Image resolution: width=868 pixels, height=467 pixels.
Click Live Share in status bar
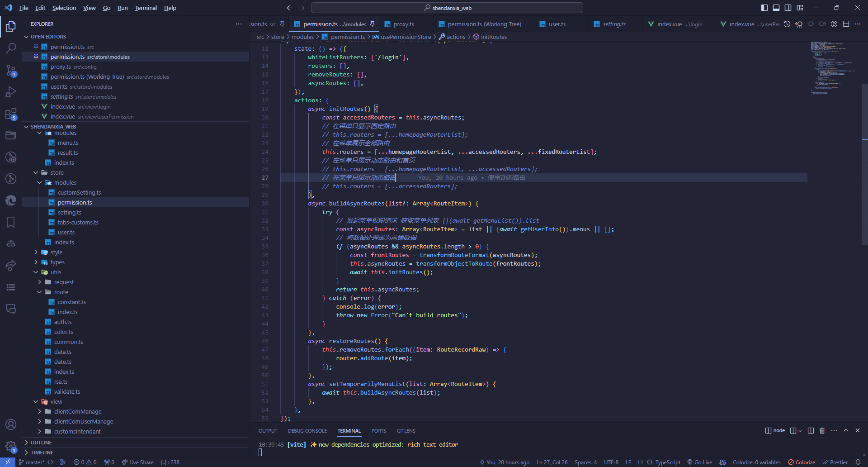[137, 462]
